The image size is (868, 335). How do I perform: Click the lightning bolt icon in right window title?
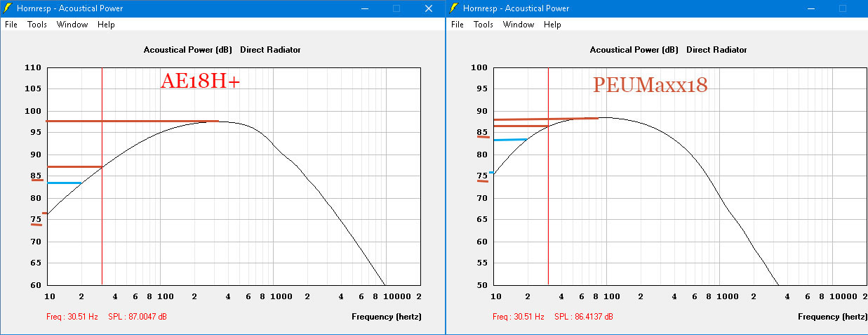[455, 8]
